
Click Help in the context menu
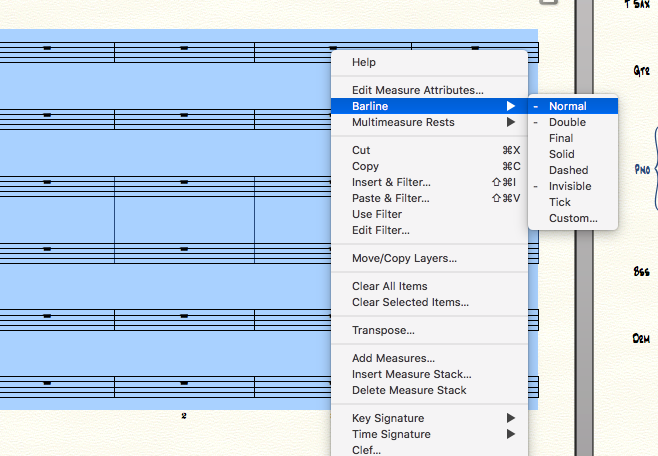click(364, 62)
